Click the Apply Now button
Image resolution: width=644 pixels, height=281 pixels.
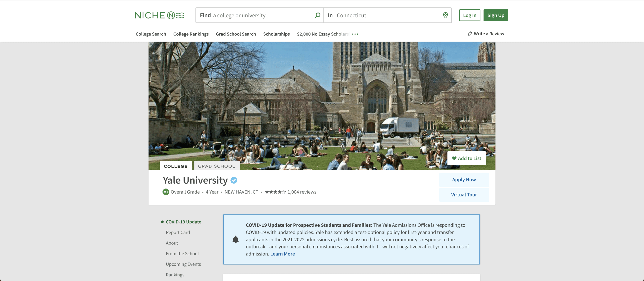pyautogui.click(x=464, y=180)
